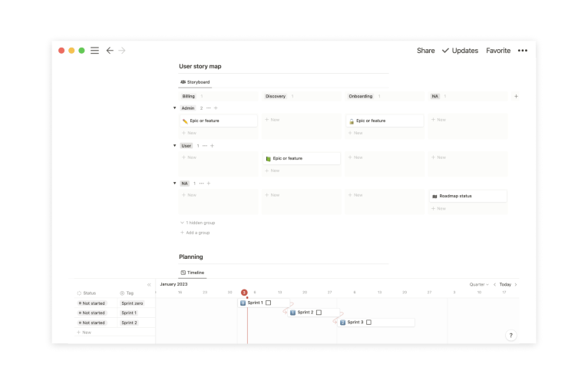Click the pencil icon on Billing epic card
This screenshot has height=384, width=588.
[x=185, y=121]
